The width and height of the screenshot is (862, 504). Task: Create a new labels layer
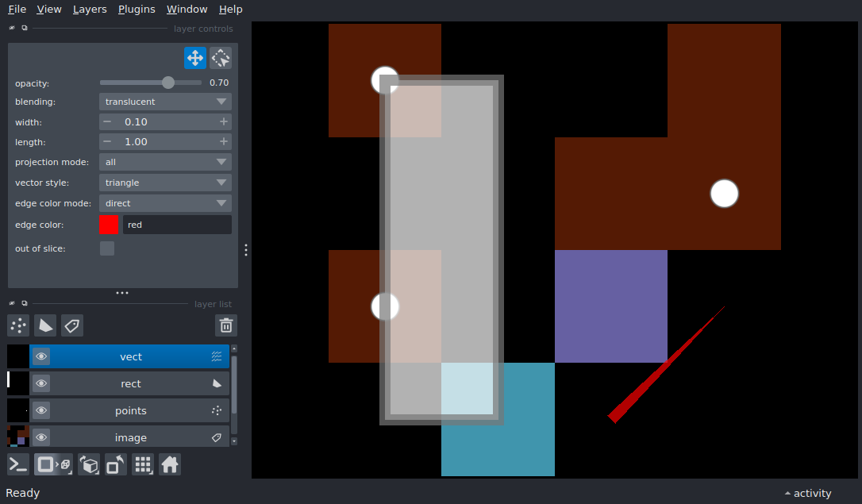pyautogui.click(x=72, y=325)
